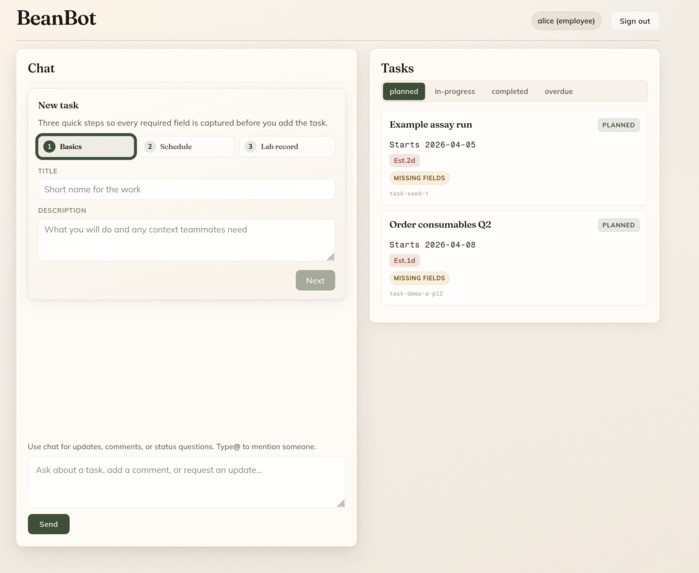Go to the Schedule step
Image resolution: width=699 pixels, height=573 pixels.
point(186,146)
